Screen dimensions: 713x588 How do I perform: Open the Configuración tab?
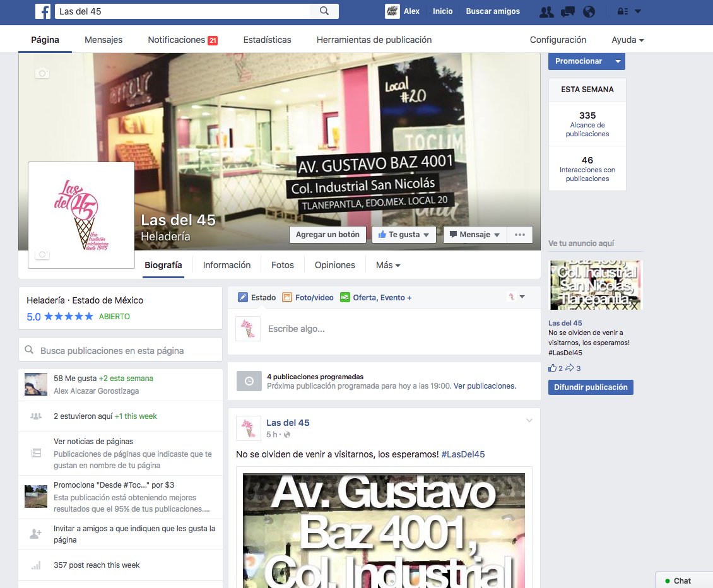tap(558, 40)
